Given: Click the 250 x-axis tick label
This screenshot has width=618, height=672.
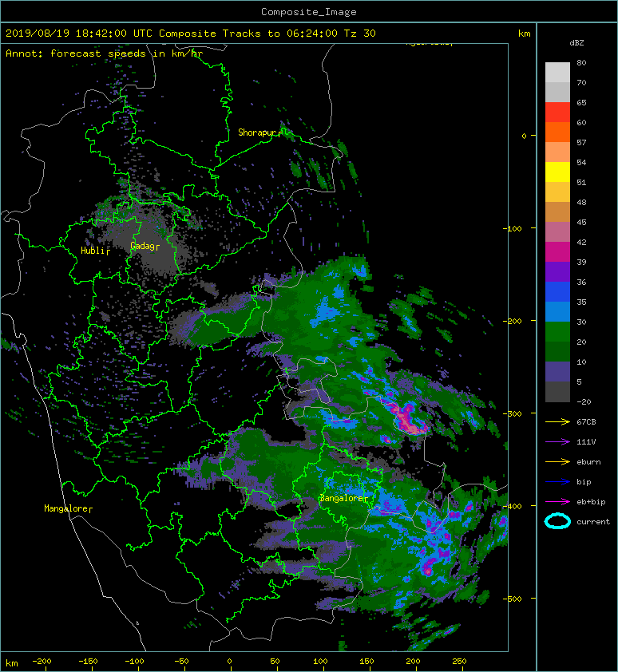Looking at the screenshot, I should [459, 662].
